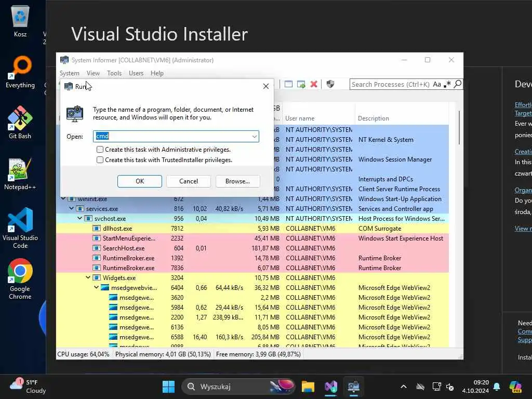
Task: Collapse the wininit.exe tree node
Action: tap(63, 198)
